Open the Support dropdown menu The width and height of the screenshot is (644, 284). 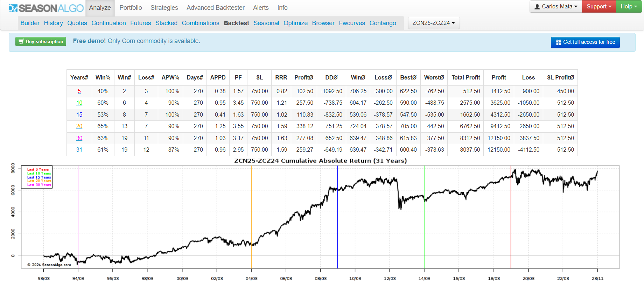coord(599,7)
